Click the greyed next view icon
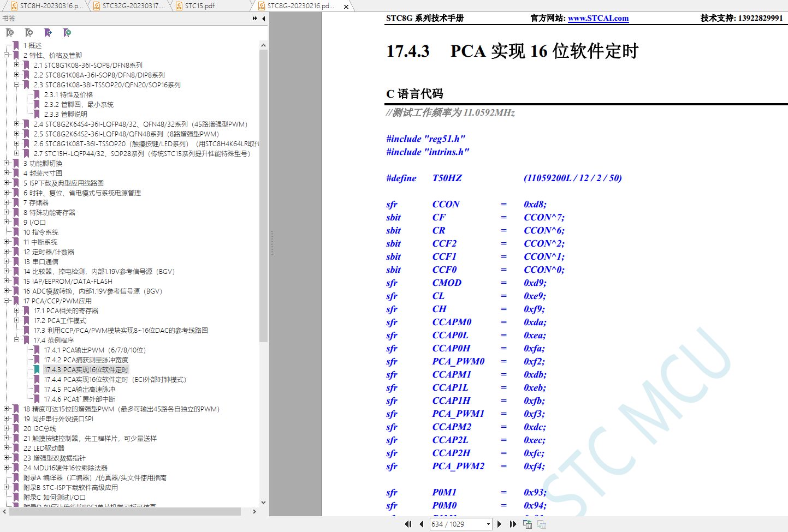The width and height of the screenshot is (788, 532). 542,524
